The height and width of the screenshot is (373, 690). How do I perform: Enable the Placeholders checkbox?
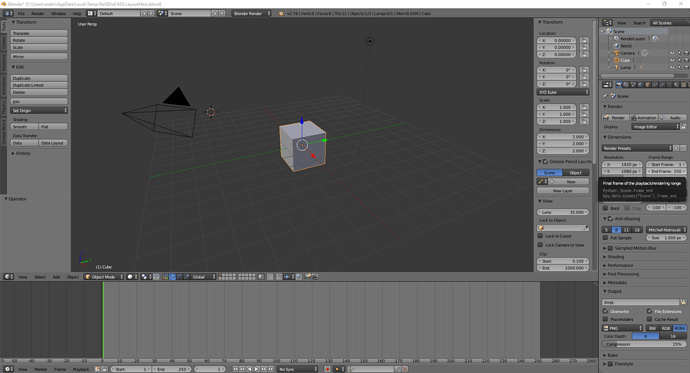606,319
